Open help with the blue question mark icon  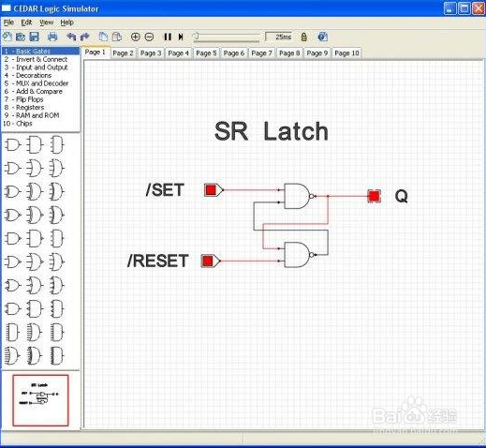click(322, 37)
